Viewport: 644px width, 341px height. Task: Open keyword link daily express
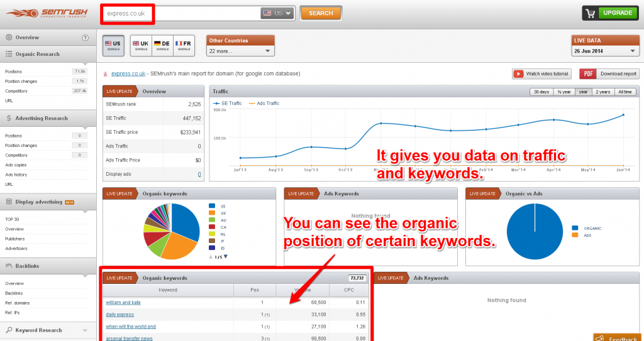[120, 315]
